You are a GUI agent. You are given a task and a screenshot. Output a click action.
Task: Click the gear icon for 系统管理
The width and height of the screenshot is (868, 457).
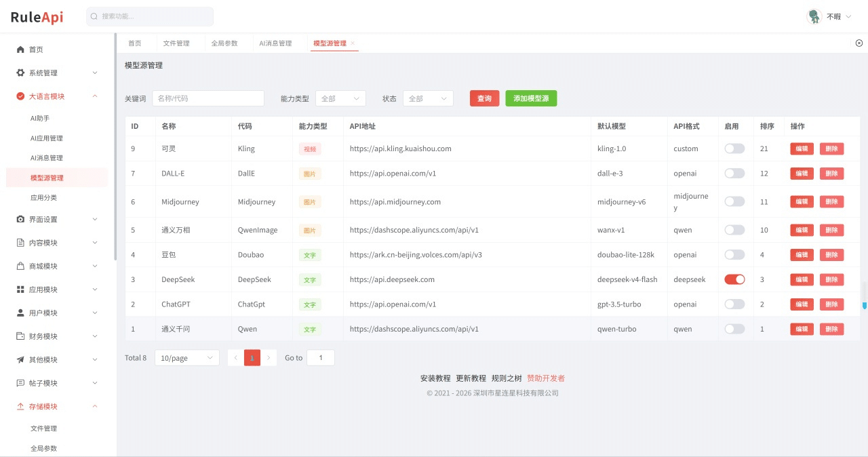click(20, 73)
